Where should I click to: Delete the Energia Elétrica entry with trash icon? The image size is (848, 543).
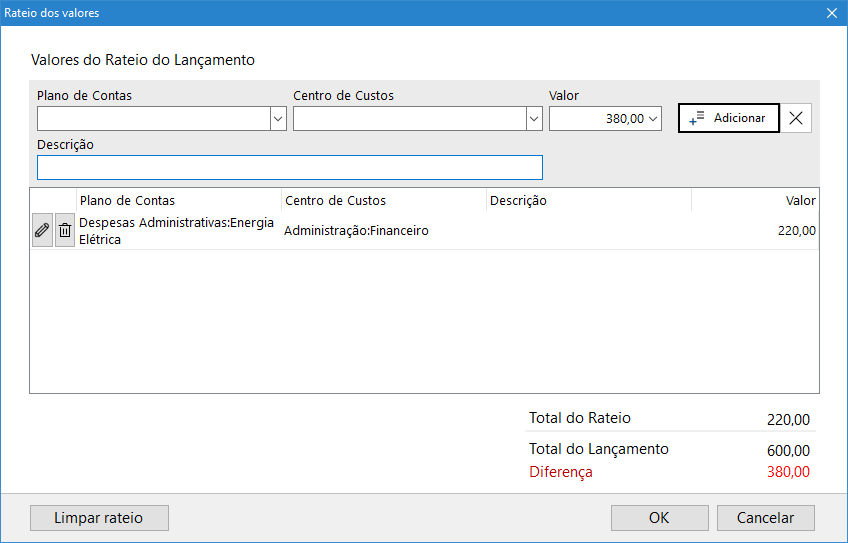pos(65,230)
